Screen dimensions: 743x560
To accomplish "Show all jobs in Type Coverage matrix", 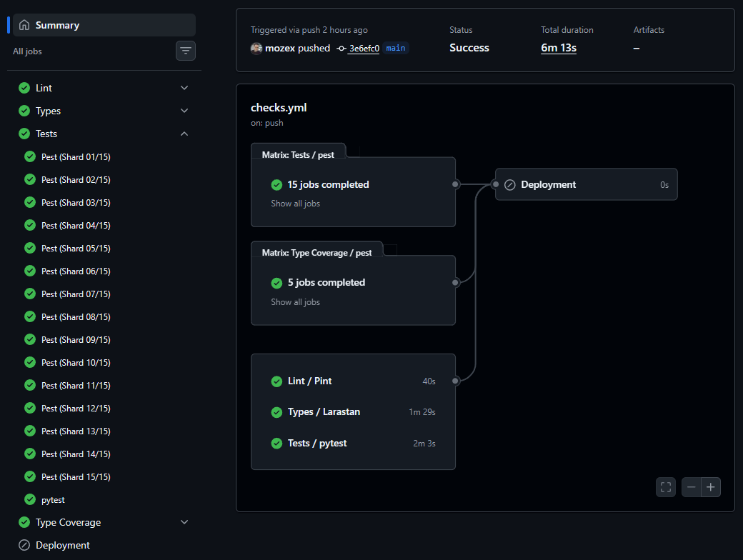I will pyautogui.click(x=295, y=302).
